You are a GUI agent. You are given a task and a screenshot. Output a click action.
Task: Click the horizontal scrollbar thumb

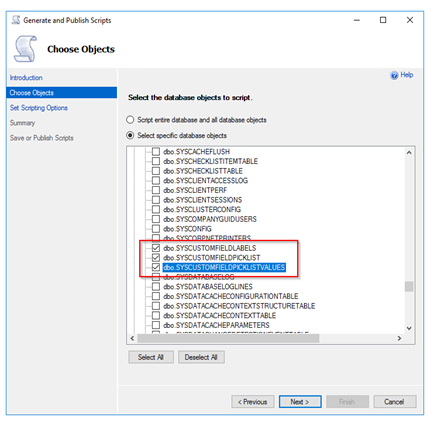(x=228, y=339)
